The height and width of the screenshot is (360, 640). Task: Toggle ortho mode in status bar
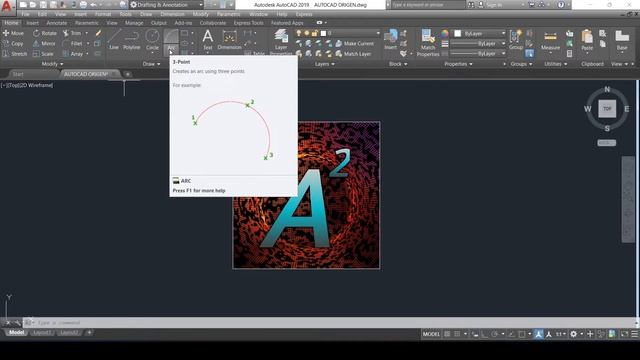484,334
